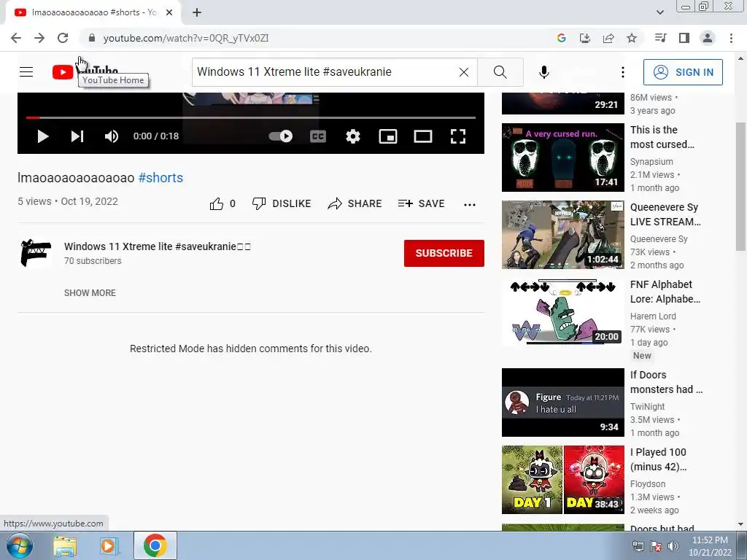This screenshot has width=747, height=560.
Task: Open the channel avatar icon
Action: (36, 253)
